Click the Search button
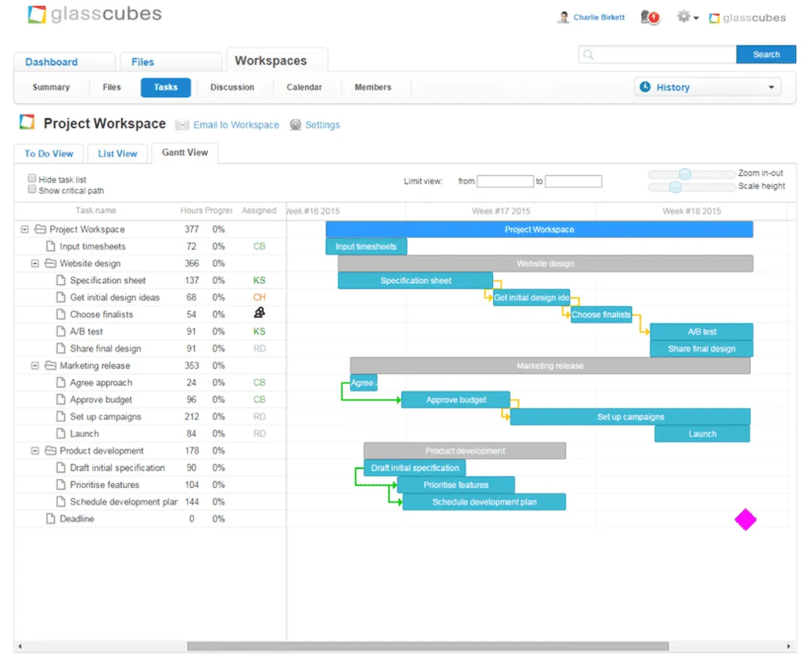Image resolution: width=812 pixels, height=665 pixels. coord(766,55)
